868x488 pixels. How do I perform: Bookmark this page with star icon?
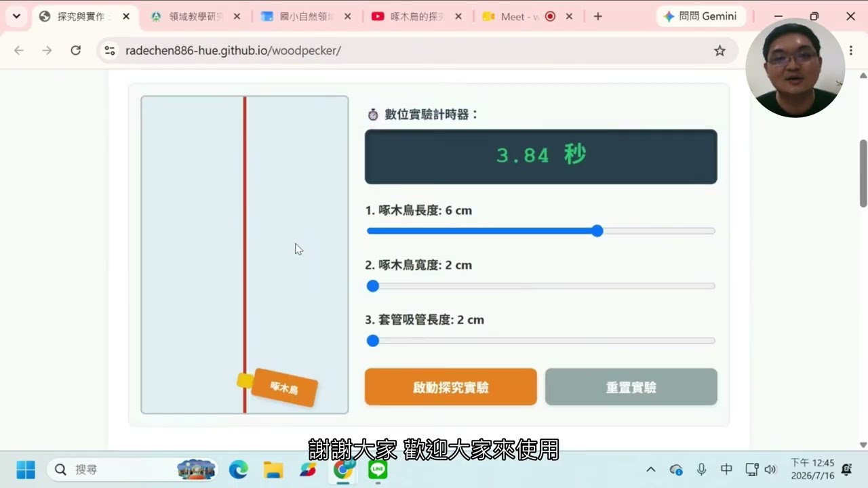click(719, 50)
